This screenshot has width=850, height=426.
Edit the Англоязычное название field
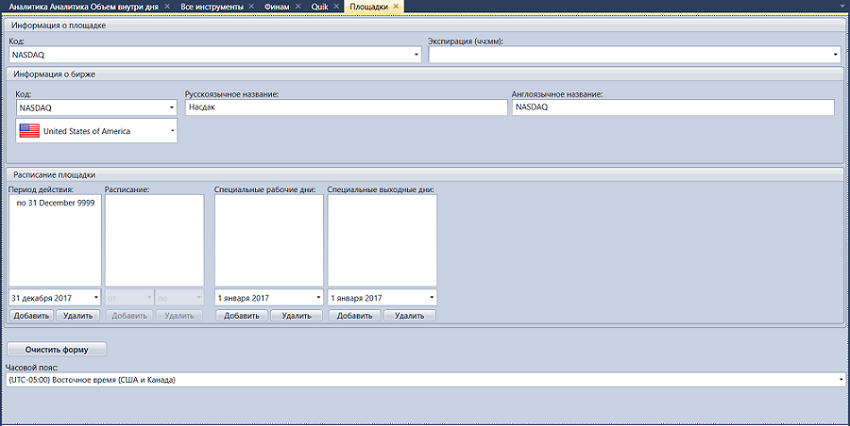tap(673, 107)
